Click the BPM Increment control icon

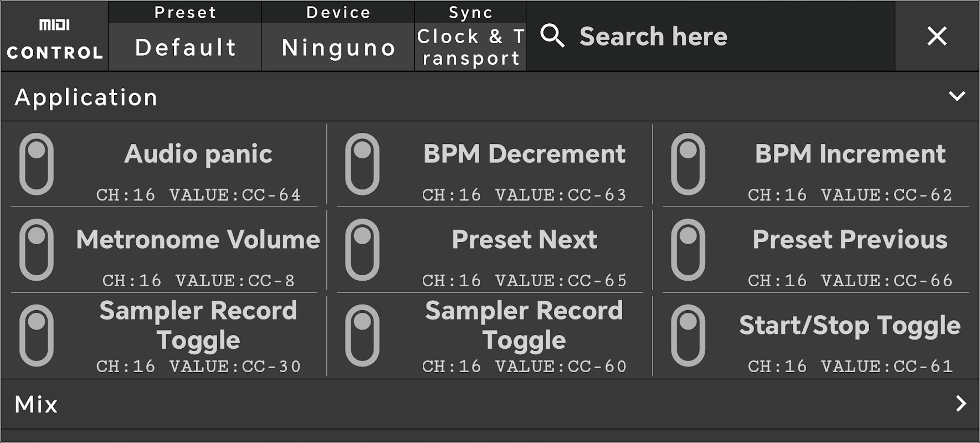click(x=688, y=164)
